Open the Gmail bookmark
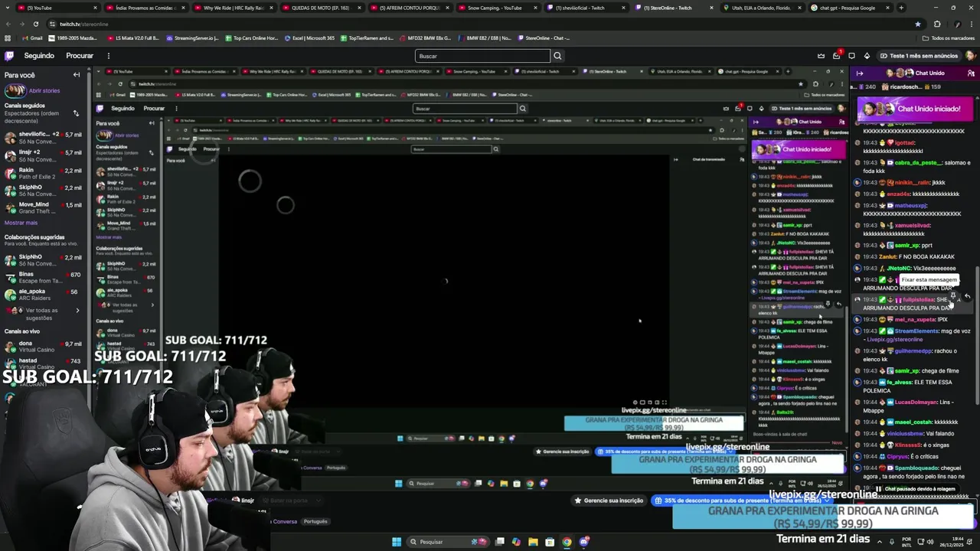Viewport: 980px width, 551px height. [x=32, y=37]
